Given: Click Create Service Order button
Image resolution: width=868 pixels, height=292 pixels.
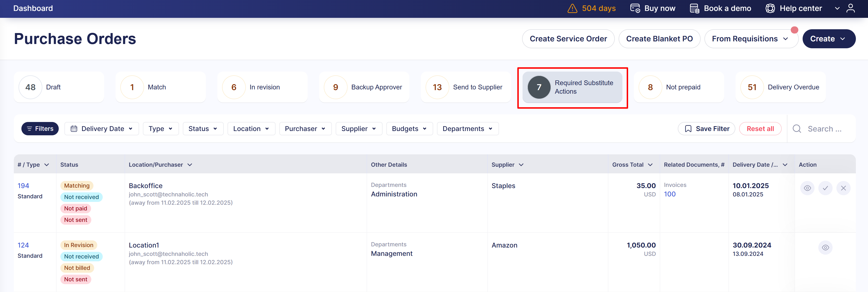Looking at the screenshot, I should (x=568, y=39).
